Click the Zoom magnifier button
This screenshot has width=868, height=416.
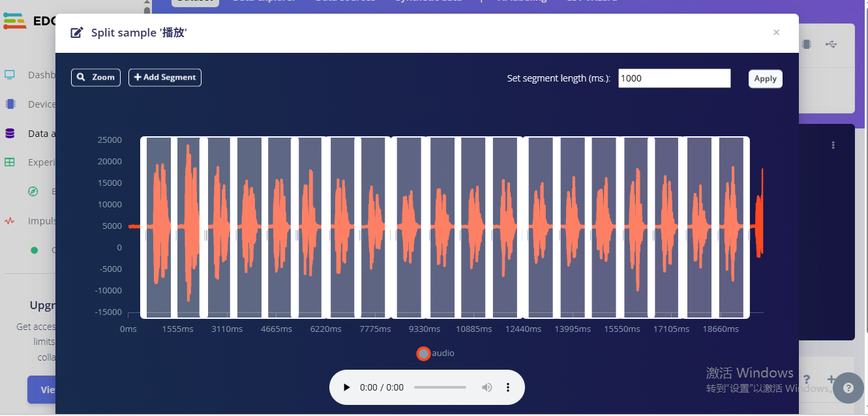pyautogui.click(x=95, y=78)
